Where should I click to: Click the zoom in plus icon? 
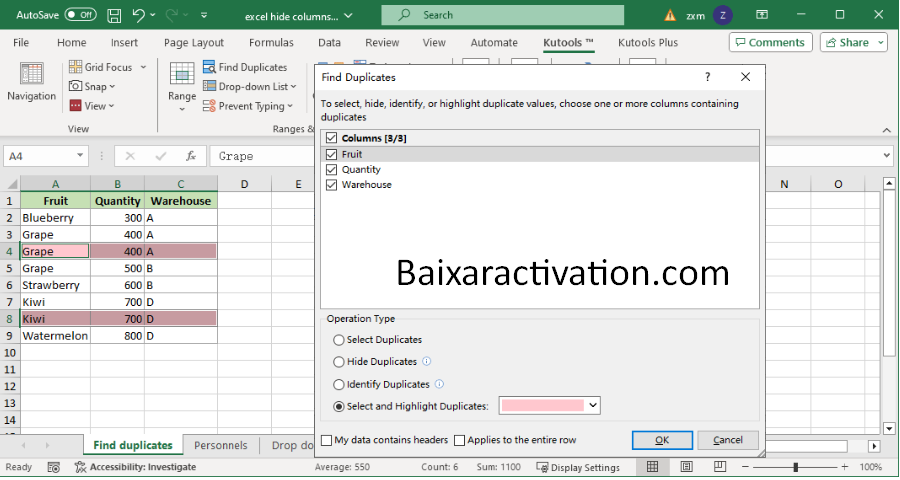[844, 467]
